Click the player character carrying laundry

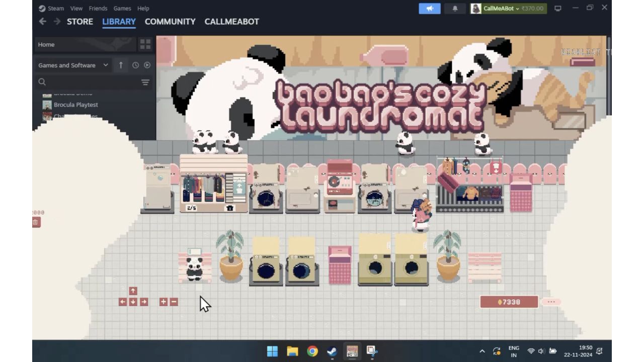point(421,215)
